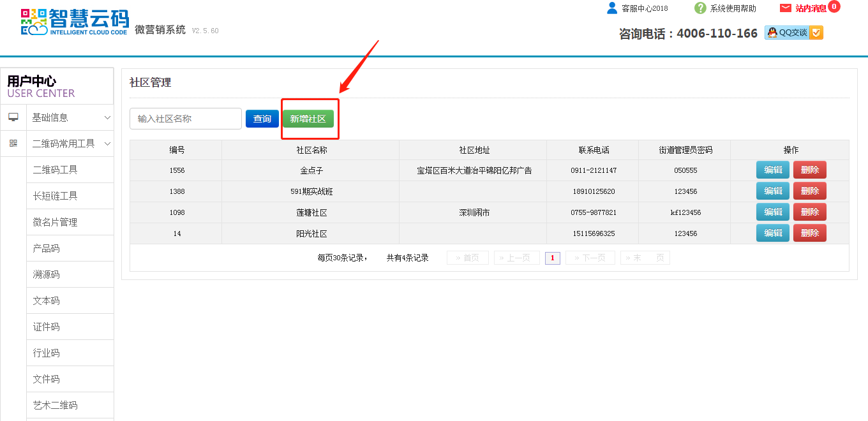868x421 pixels.
Task: Collapse the 二维码常用工具 menu chevron
Action: [x=107, y=144]
